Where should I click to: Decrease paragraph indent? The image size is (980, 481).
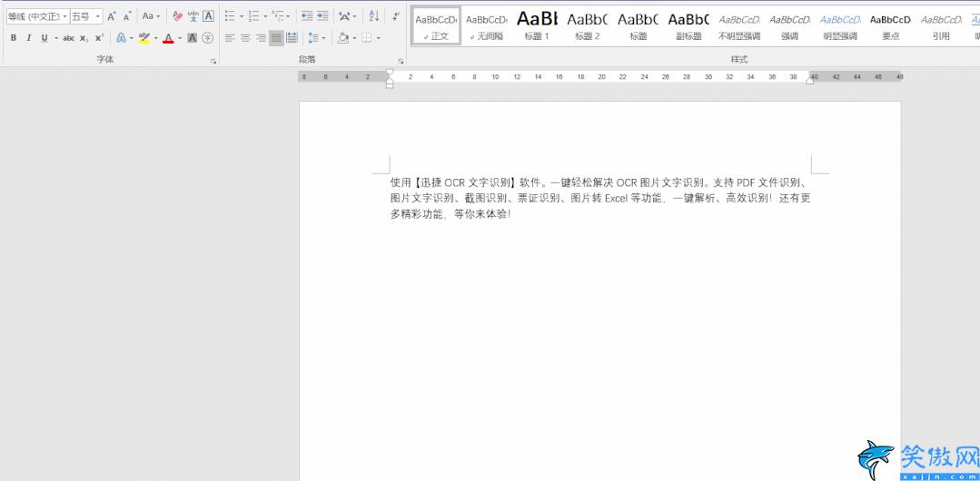click(307, 16)
